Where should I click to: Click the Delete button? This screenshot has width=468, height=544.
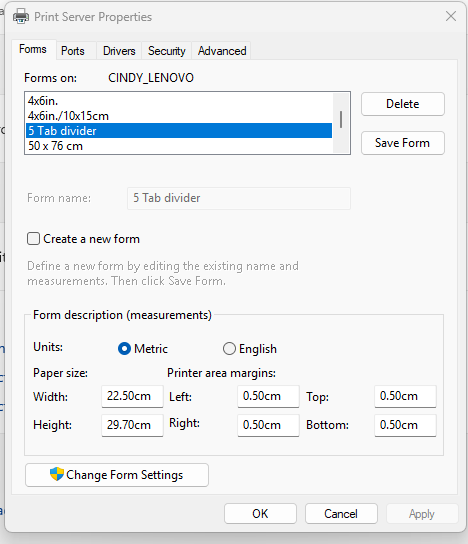tap(403, 104)
